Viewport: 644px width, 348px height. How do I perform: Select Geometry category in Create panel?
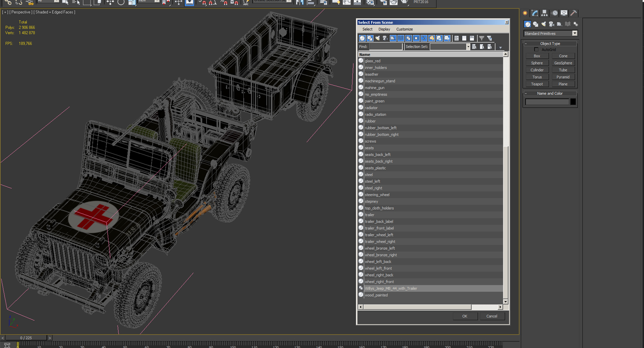click(527, 24)
